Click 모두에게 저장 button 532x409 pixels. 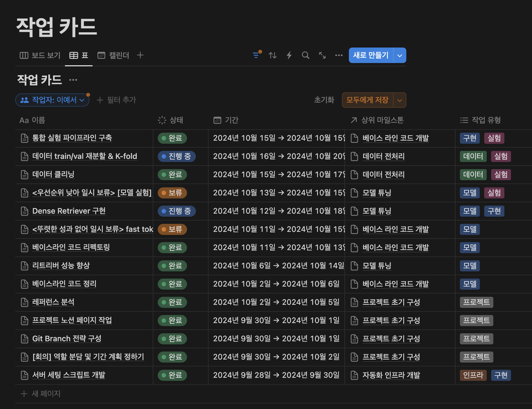(367, 100)
